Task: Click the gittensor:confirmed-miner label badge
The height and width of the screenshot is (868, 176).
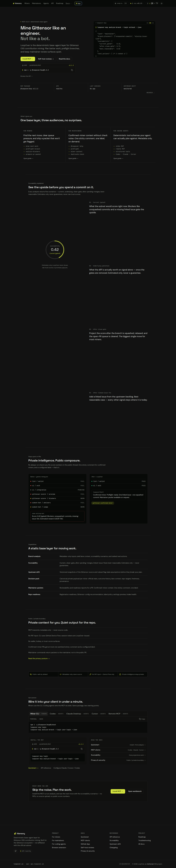Action: tap(103, 503)
